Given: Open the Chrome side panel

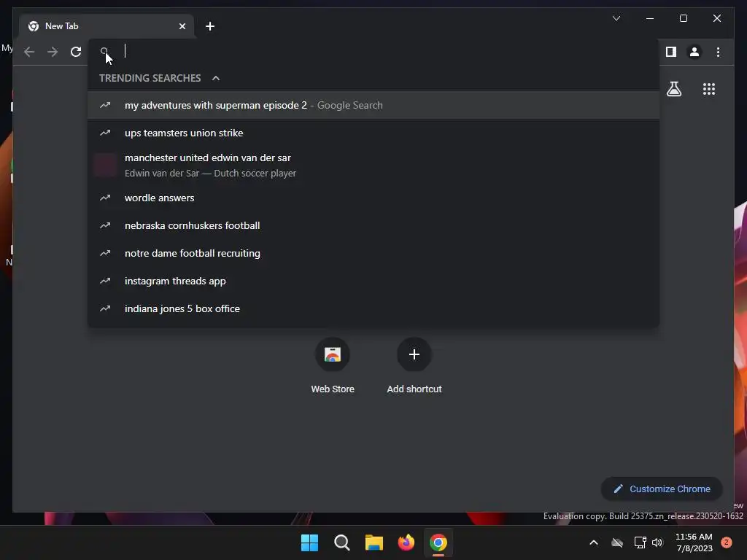Looking at the screenshot, I should pos(671,52).
